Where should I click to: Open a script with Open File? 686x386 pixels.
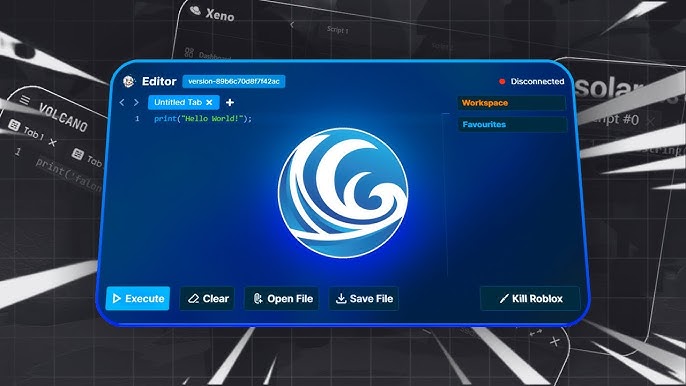click(281, 298)
